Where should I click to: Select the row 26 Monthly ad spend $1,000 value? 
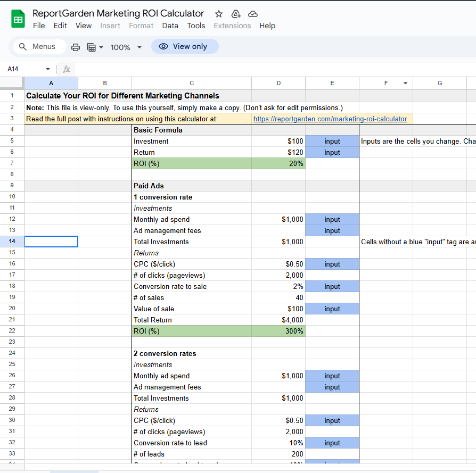[x=278, y=376]
